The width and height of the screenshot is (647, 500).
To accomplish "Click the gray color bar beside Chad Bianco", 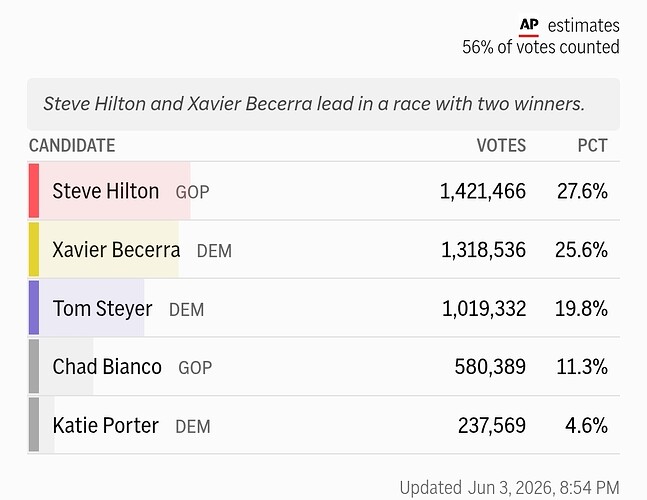I will (x=34, y=366).
